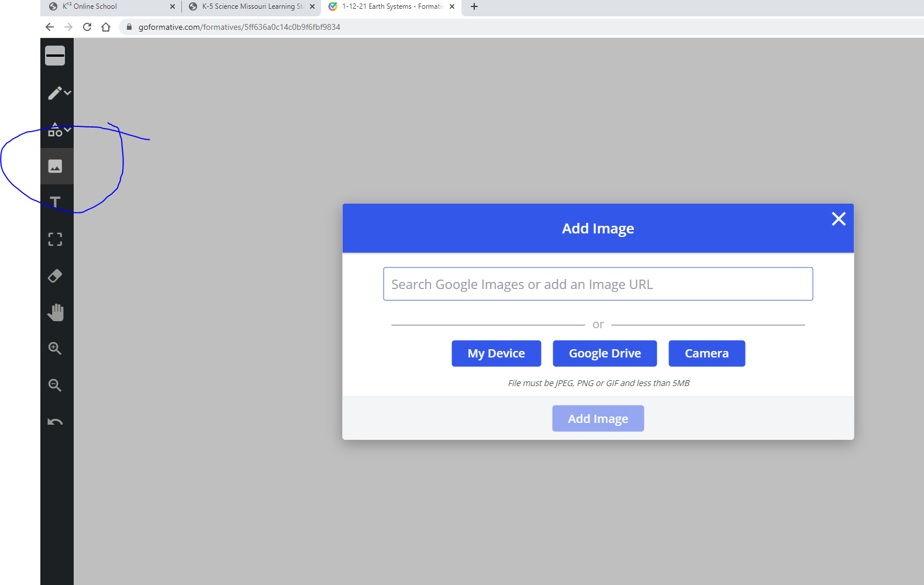
Task: Switch to K12 Online School tab
Action: pos(105,6)
